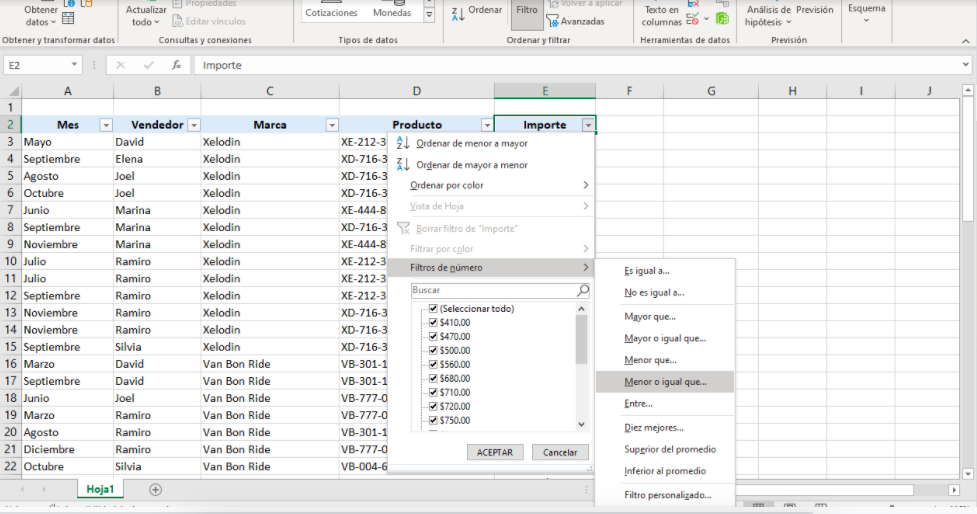Click the ACEPTAR button

pos(495,452)
